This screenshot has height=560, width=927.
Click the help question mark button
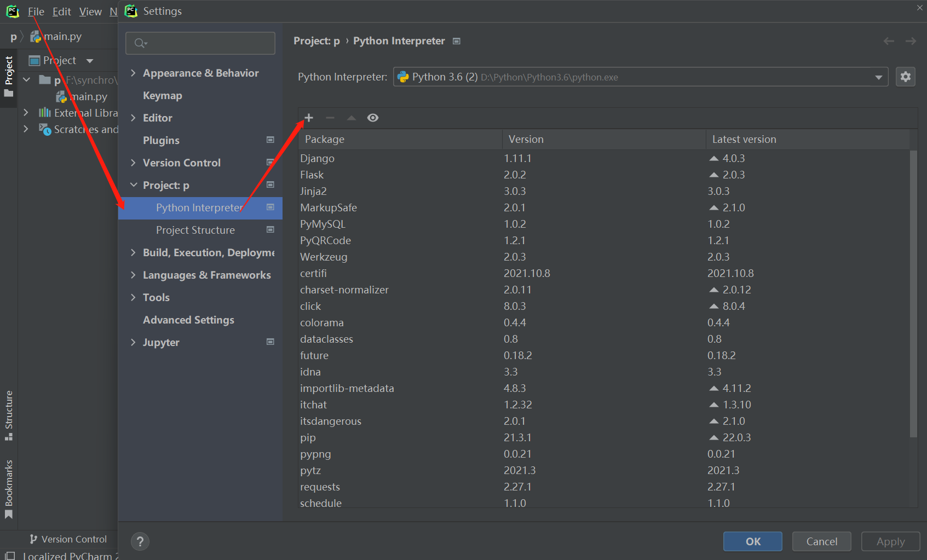pyautogui.click(x=140, y=541)
